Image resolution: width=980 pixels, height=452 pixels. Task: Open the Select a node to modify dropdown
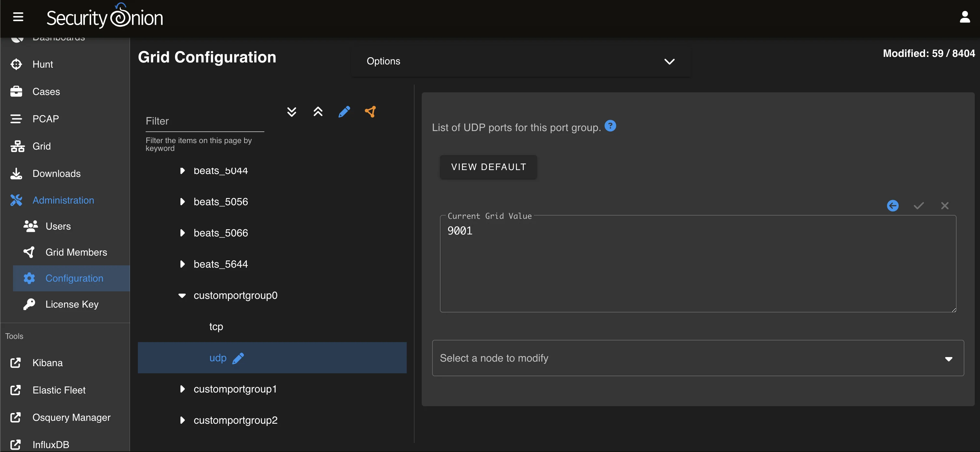pos(698,358)
